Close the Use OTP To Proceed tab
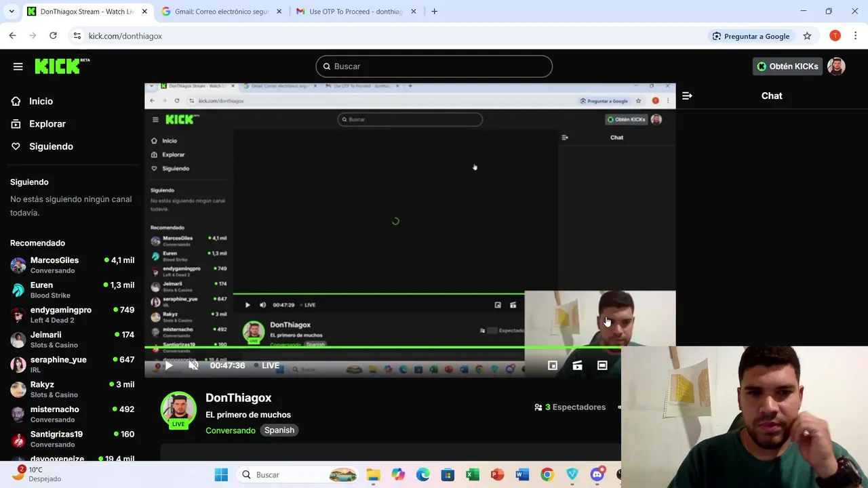Viewport: 868px width, 488px height. tap(413, 12)
